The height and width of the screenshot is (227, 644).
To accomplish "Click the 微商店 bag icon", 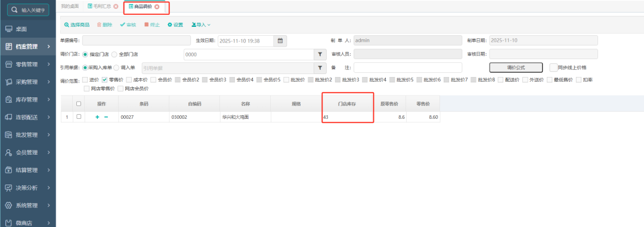I will click(x=8, y=223).
